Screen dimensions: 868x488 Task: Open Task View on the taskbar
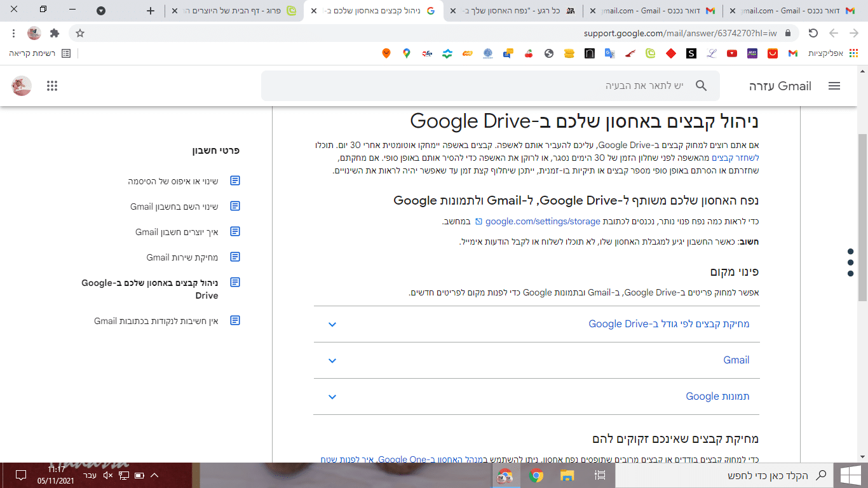point(599,475)
